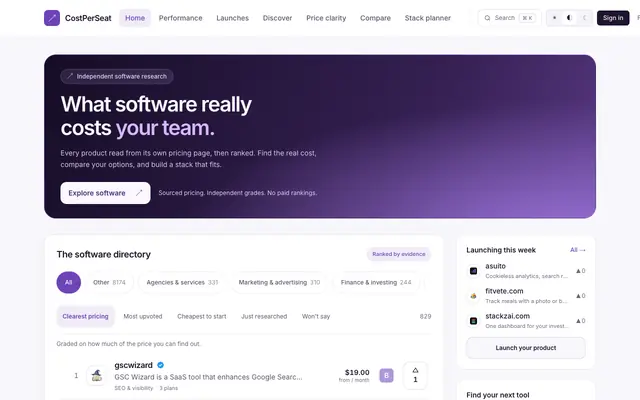Switch to the light theme sun icon

click(554, 18)
